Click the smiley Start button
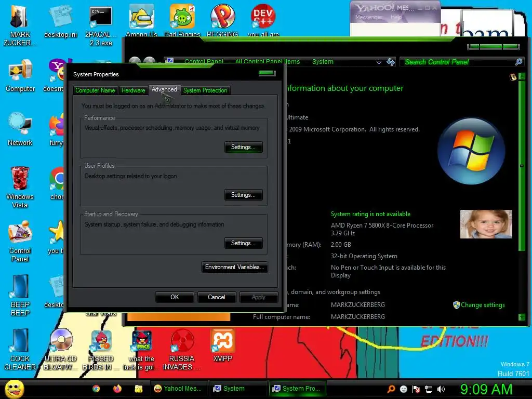This screenshot has width=532, height=399. pyautogui.click(x=14, y=389)
